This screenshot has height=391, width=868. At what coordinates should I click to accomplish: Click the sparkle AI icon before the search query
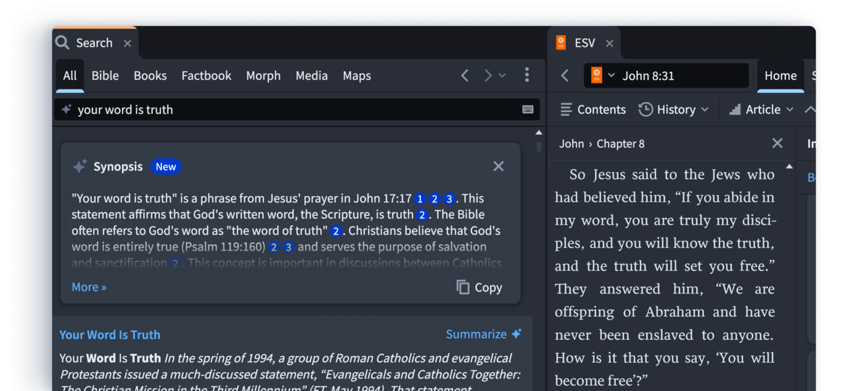(66, 110)
